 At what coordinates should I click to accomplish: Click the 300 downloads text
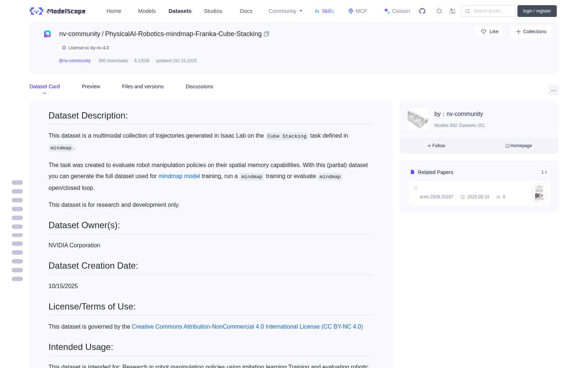click(x=113, y=61)
